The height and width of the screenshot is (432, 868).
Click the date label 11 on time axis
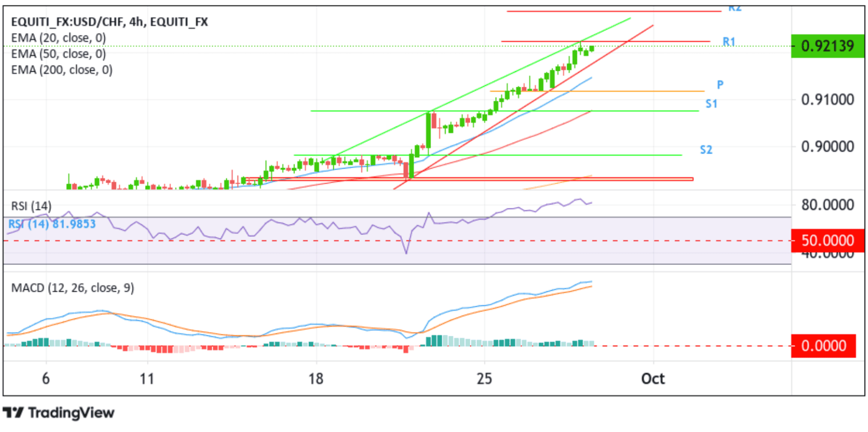coord(147,379)
